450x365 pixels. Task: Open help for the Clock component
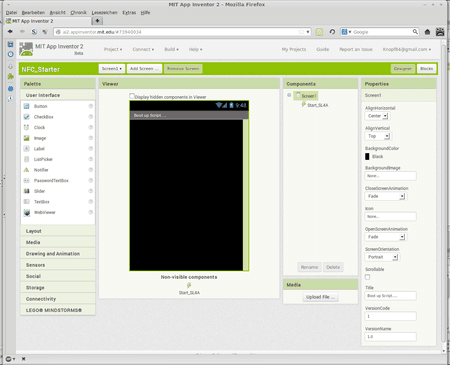pos(90,127)
